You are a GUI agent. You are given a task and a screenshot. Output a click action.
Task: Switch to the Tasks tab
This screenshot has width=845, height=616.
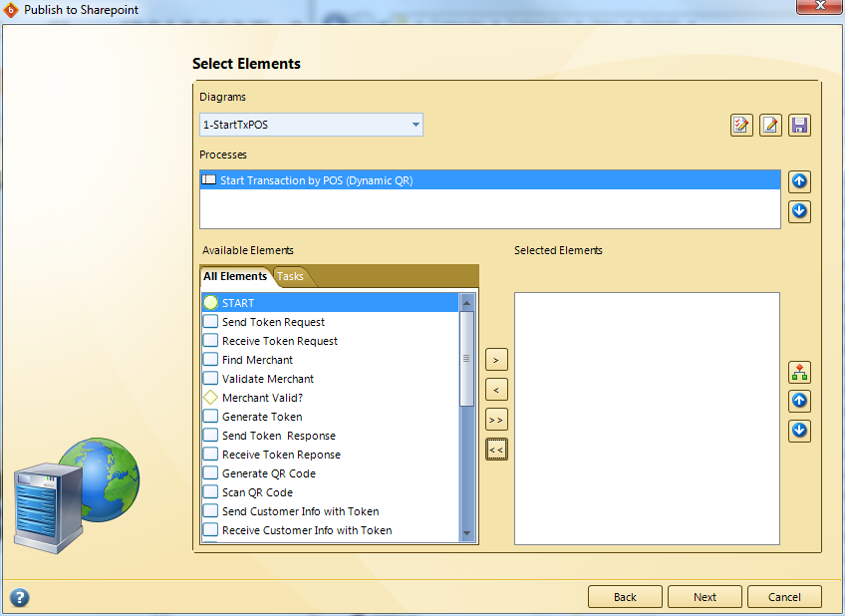point(290,277)
